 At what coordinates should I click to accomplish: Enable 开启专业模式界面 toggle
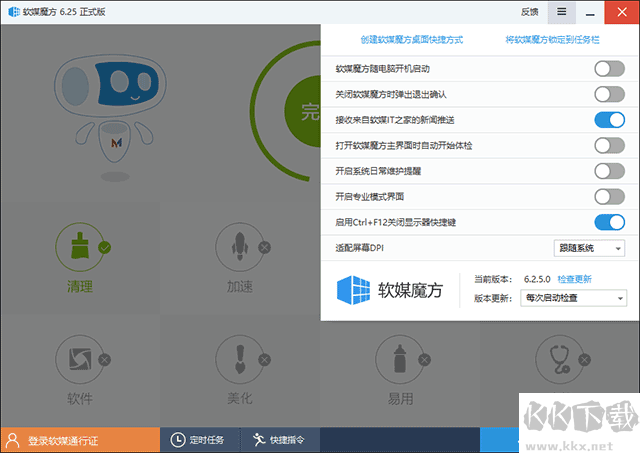609,196
